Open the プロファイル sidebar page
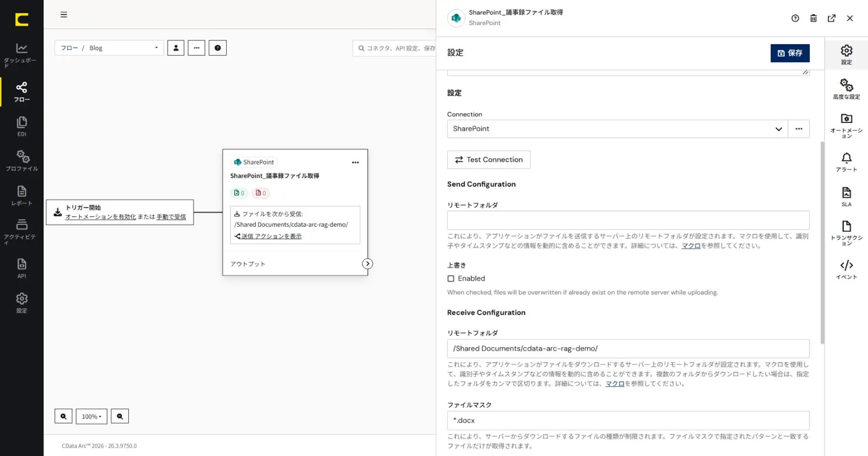Viewport: 868px width, 456px height. 22,161
